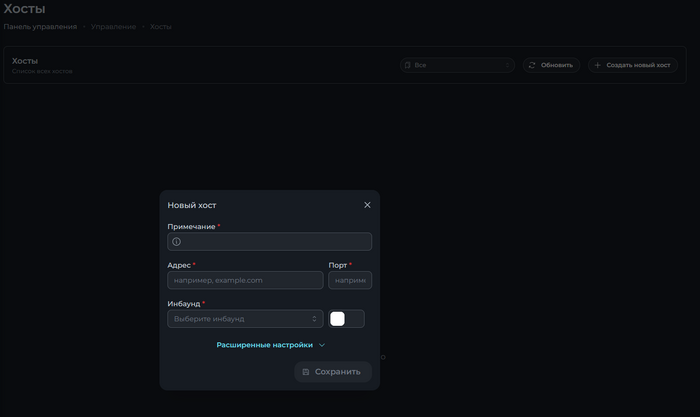Click the refresh arrows icon on Обновить
This screenshot has height=417, width=700.
coord(532,65)
